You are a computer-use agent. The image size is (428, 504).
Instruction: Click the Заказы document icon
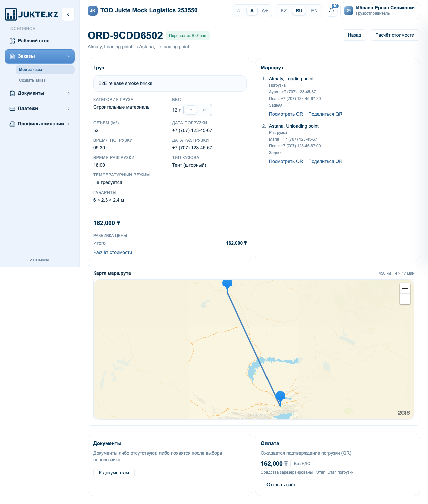(12, 56)
